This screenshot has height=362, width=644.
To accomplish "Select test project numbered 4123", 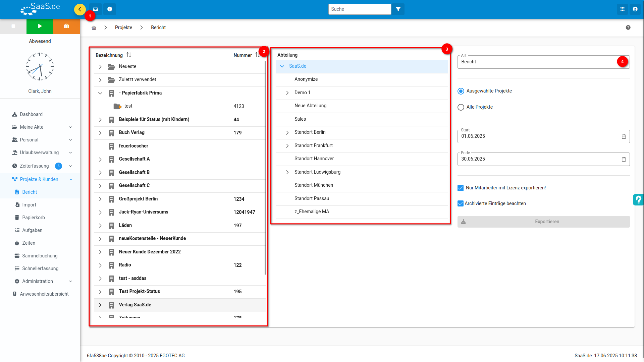I will (180, 106).
